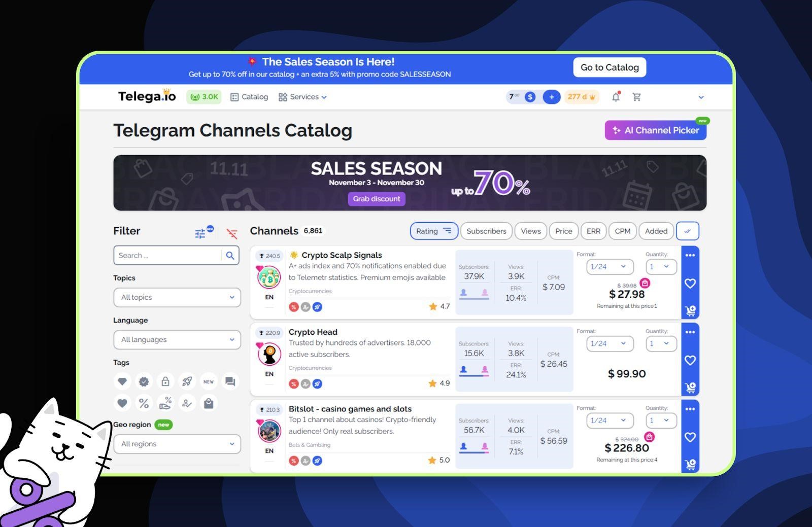The height and width of the screenshot is (527, 812).
Task: Open Quantity dropdown for Bitslot channel
Action: [x=661, y=420]
